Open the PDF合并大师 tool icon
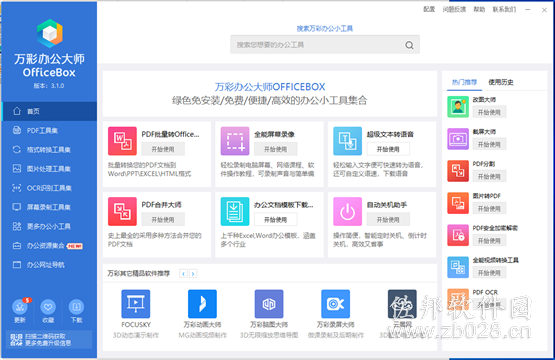The image size is (555, 360). coord(122,211)
